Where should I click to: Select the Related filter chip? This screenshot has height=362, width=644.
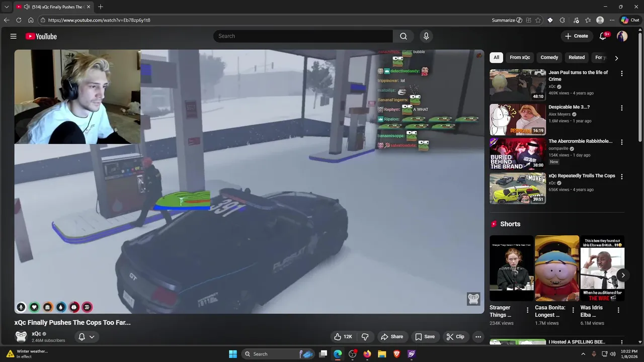(577, 57)
